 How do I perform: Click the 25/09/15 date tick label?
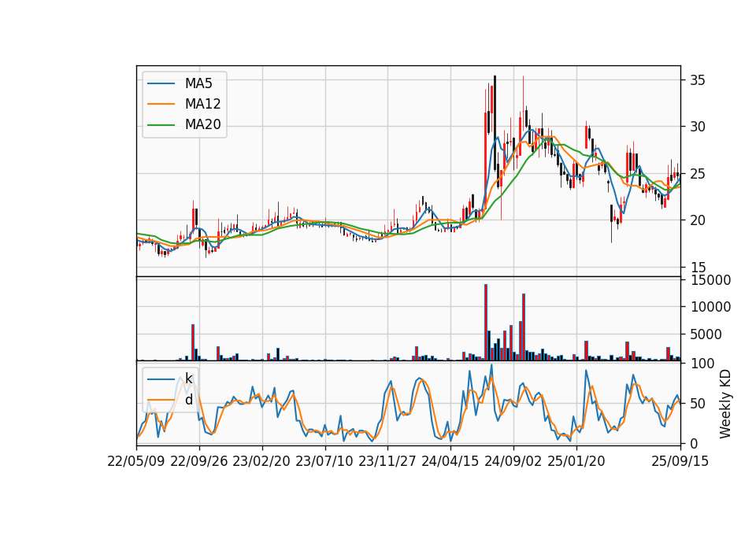click(x=680, y=461)
